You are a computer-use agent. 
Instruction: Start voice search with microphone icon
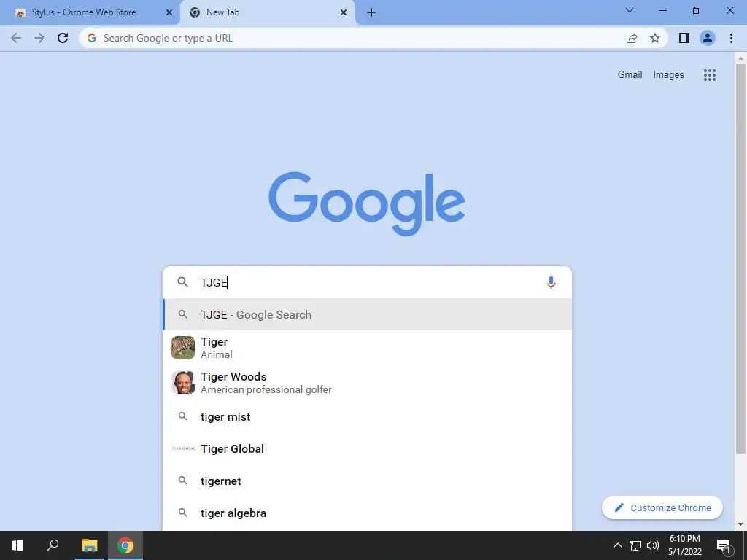[551, 282]
